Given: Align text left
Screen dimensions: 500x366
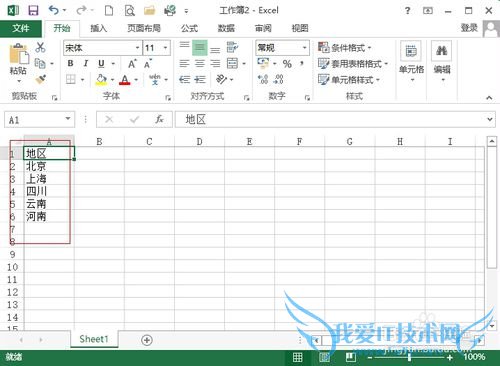Looking at the screenshot, I should pyautogui.click(x=184, y=63).
